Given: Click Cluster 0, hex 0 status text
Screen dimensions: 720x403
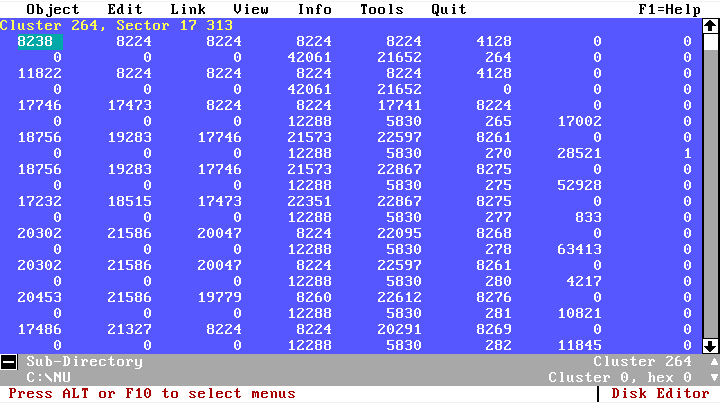Looking at the screenshot, I should tap(620, 378).
